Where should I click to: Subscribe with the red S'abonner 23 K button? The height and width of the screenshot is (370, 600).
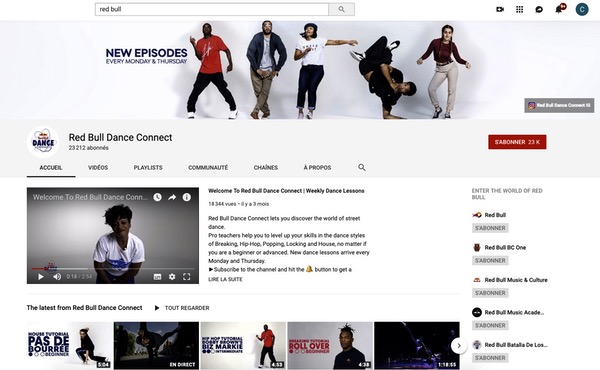517,142
